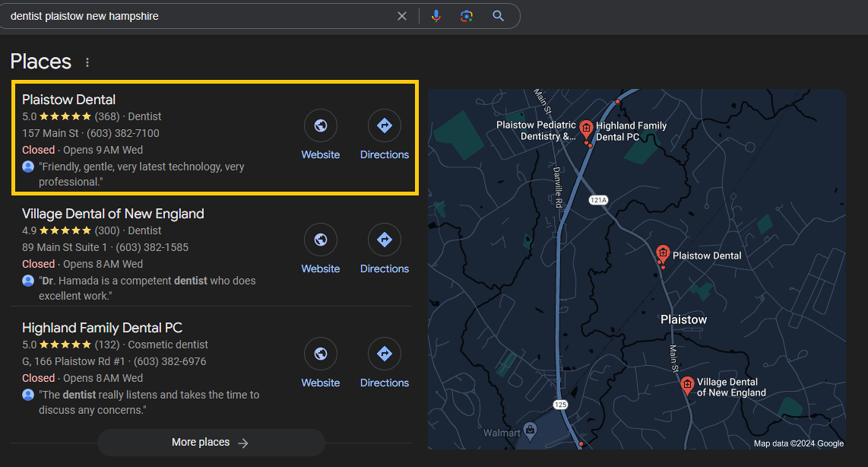The height and width of the screenshot is (467, 868).
Task: Expand results with More places button
Action: (x=211, y=443)
